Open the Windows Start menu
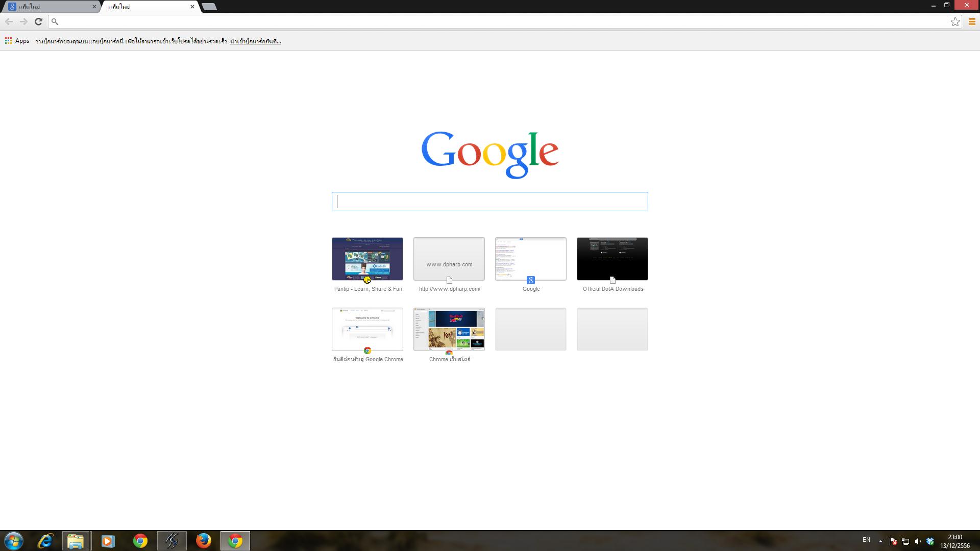Screen dimensions: 980x551 point(14,541)
